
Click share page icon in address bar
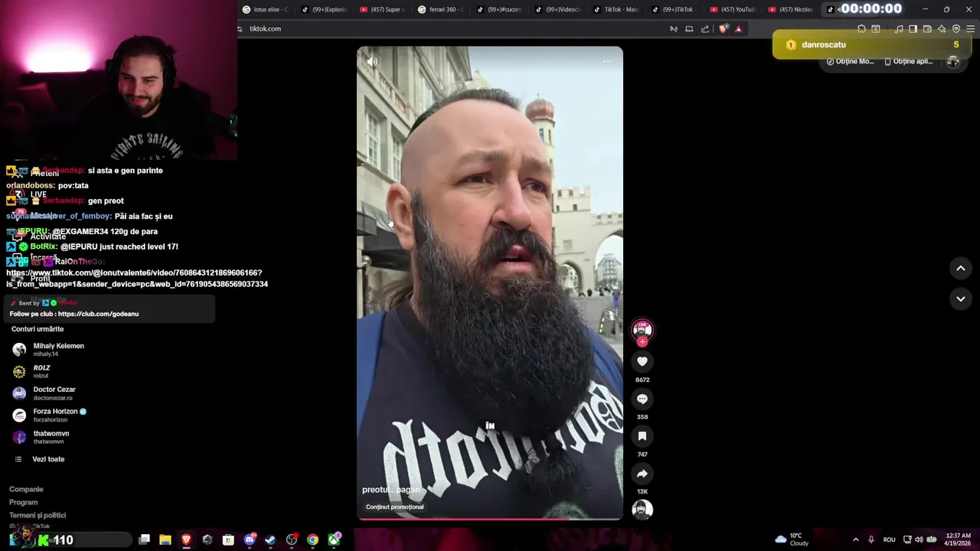tap(705, 29)
